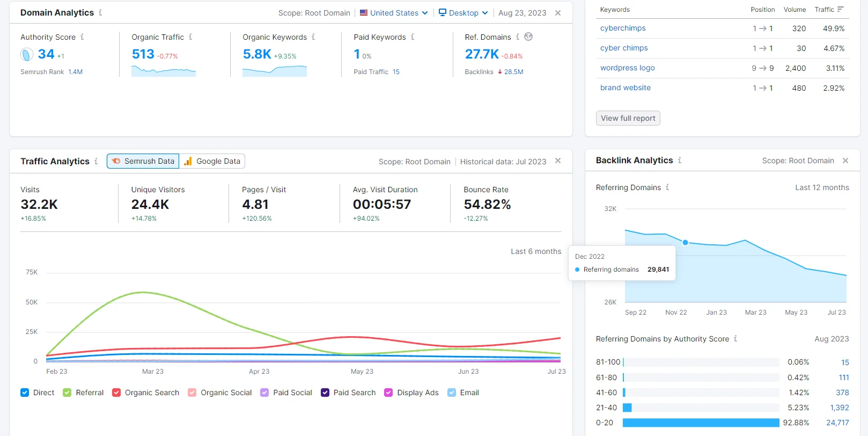Open Desktop device dropdown

click(x=464, y=13)
